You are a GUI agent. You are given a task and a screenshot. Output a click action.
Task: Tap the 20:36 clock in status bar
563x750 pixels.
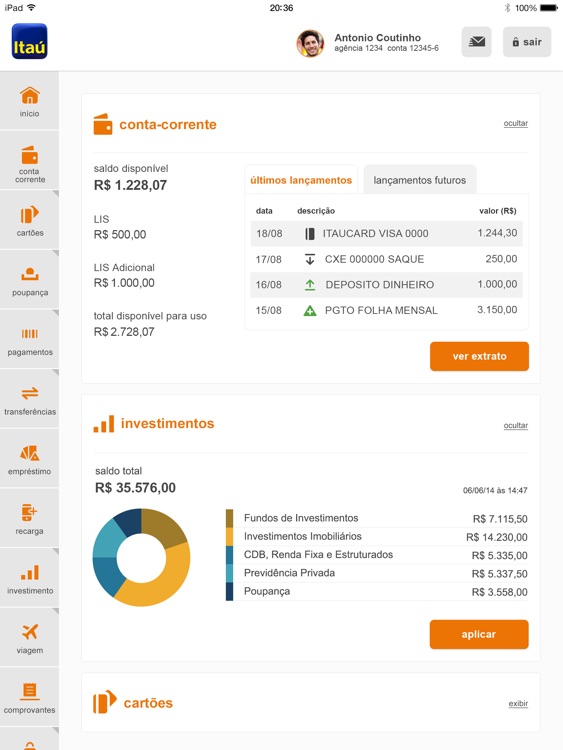pos(281,8)
